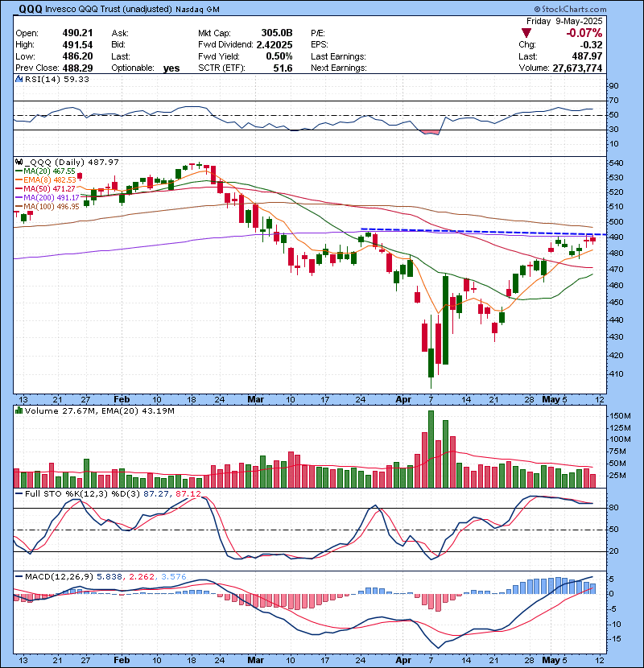Click the blue dashed resistance trendline
The image size is (644, 668).
point(483,232)
